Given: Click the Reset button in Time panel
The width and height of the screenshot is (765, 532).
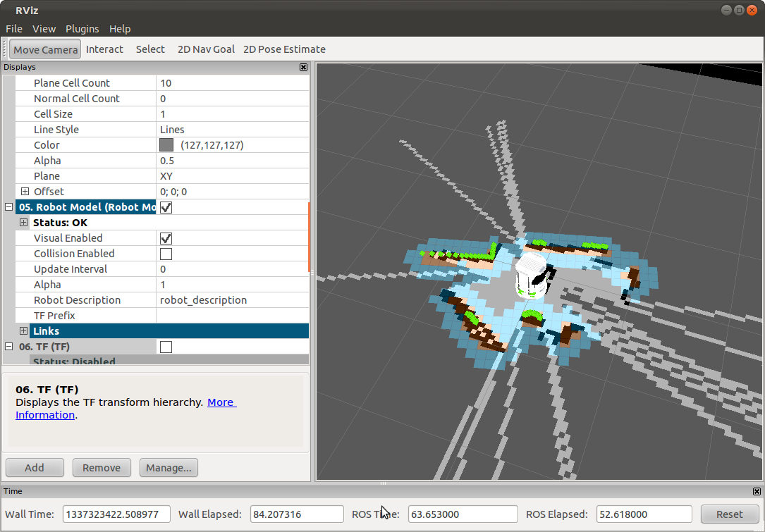Looking at the screenshot, I should [x=729, y=514].
